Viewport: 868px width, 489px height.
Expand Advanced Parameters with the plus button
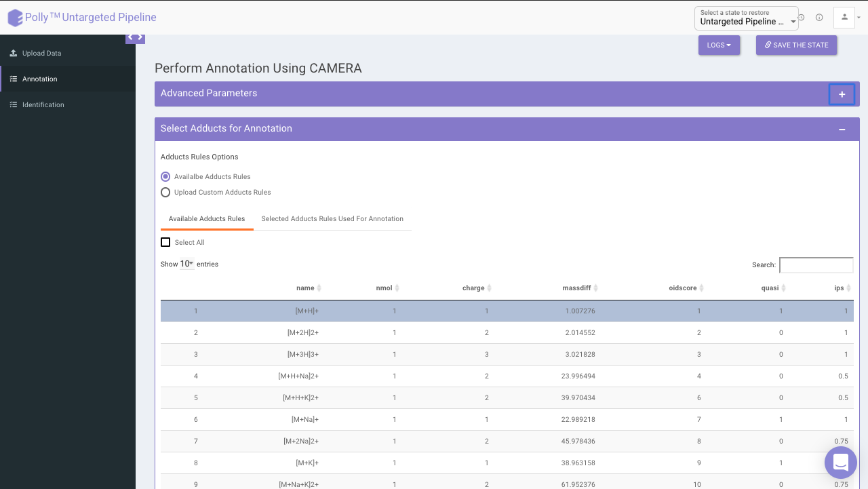[x=842, y=94]
